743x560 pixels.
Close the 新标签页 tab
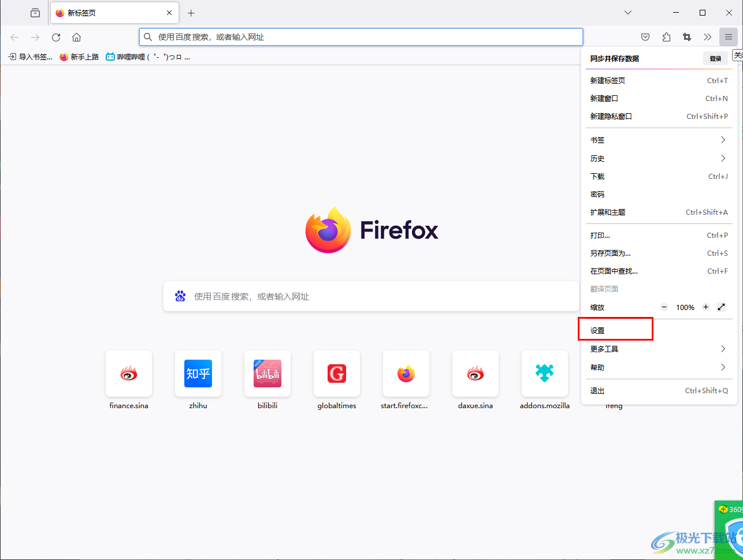(x=169, y=13)
